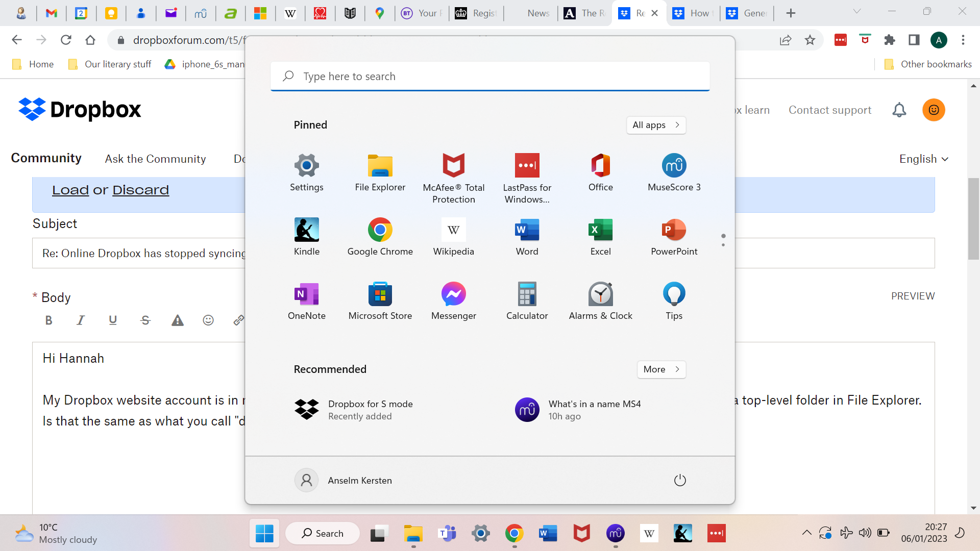This screenshot has height=551, width=980.
Task: Click the taskbar Search box
Action: pyautogui.click(x=323, y=534)
